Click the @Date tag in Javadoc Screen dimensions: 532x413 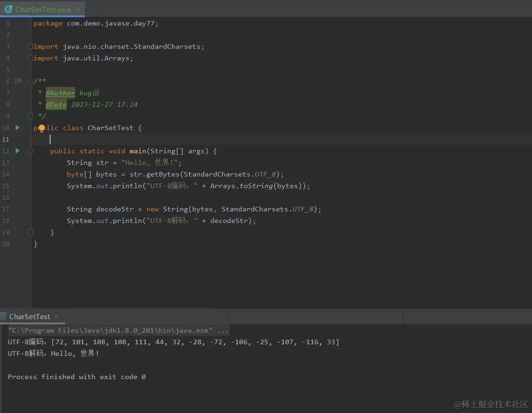[x=56, y=105]
